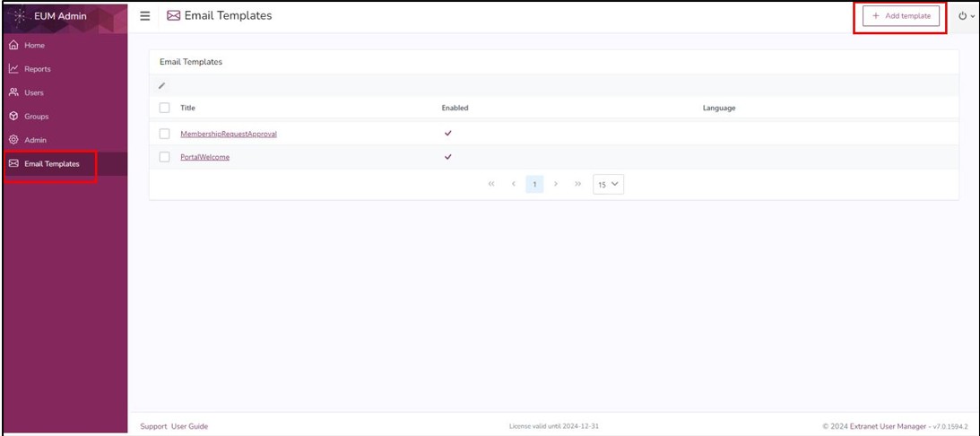Click the license valid until 2024-12-31 text

[554, 427]
